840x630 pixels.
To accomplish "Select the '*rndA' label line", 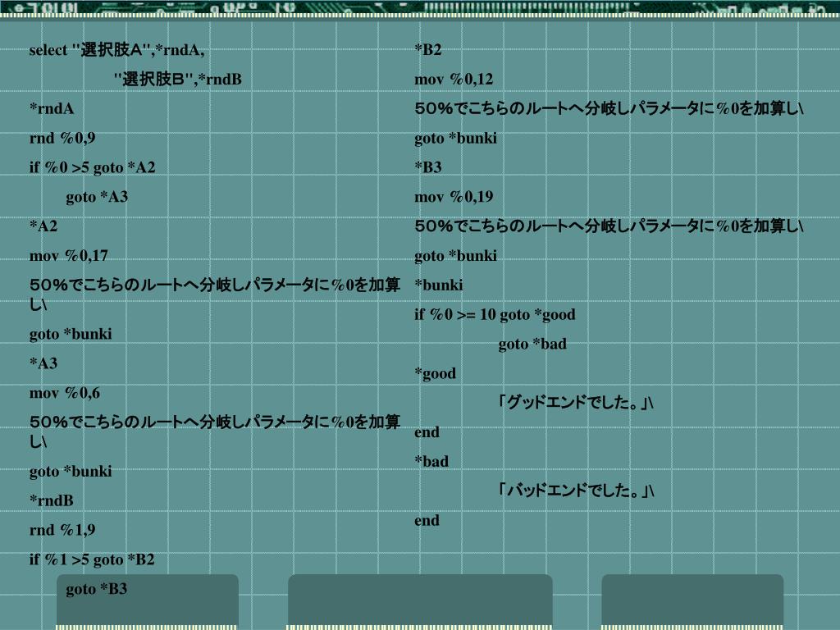I will (52, 109).
